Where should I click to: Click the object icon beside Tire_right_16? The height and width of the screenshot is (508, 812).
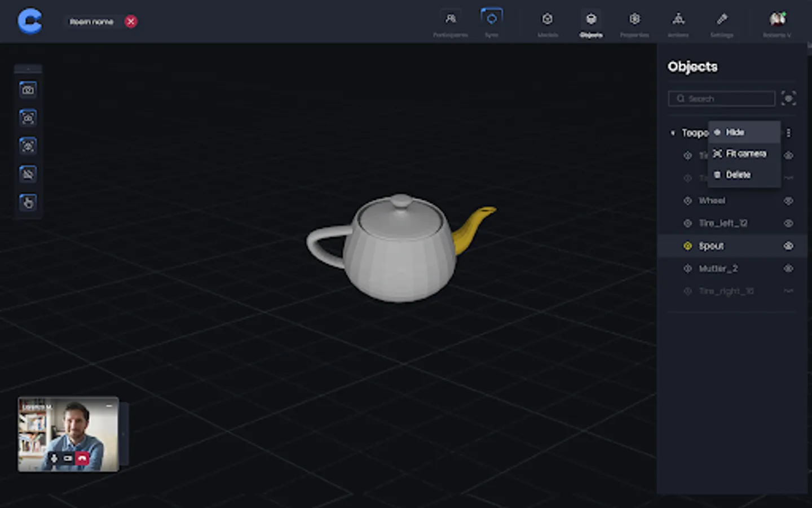click(x=687, y=291)
